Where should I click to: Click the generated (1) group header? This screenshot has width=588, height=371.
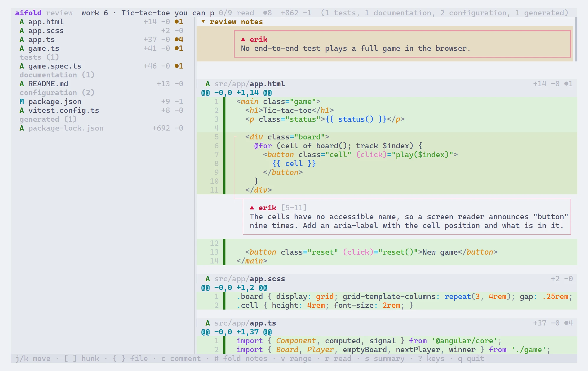[48, 119]
